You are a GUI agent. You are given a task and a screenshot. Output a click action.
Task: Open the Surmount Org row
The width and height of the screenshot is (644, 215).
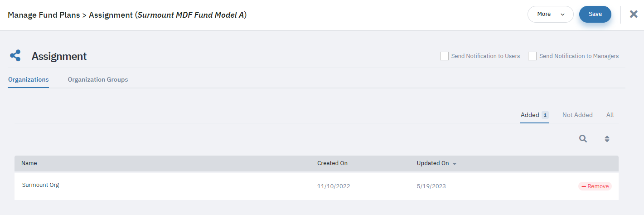(x=316, y=186)
